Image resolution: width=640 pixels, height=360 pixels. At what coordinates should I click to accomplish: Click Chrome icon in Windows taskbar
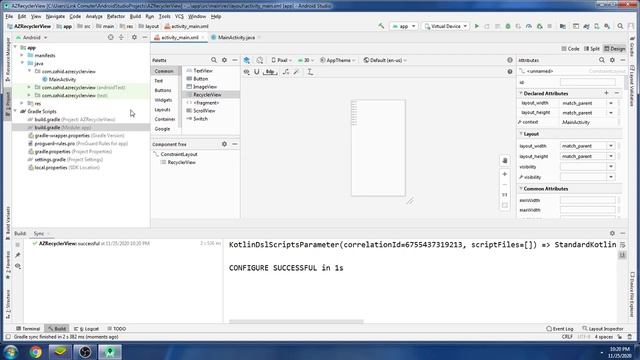point(36,352)
